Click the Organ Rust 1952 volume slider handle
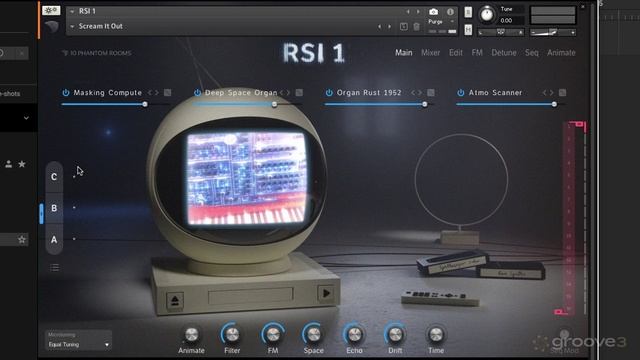The width and height of the screenshot is (640, 360). pos(425,104)
